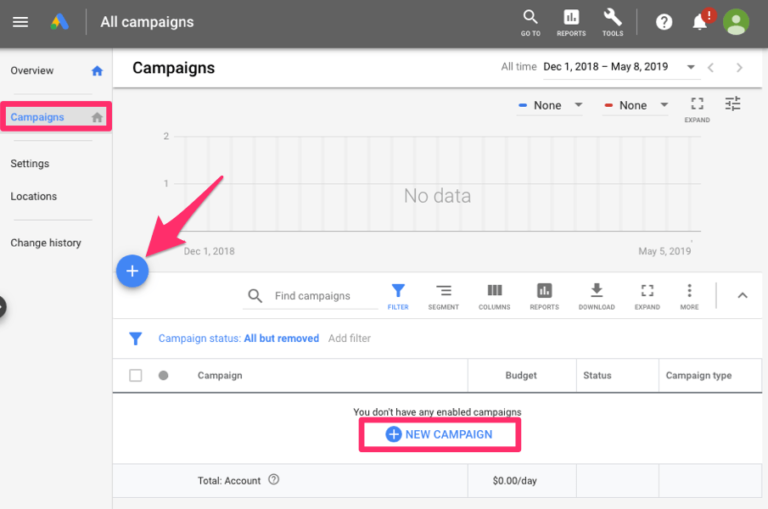Open Change history in the sidebar
This screenshot has height=509, width=768.
46,243
